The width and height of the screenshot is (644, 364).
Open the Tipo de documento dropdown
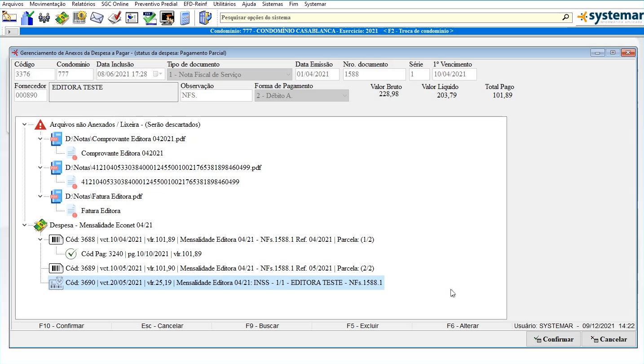(288, 75)
